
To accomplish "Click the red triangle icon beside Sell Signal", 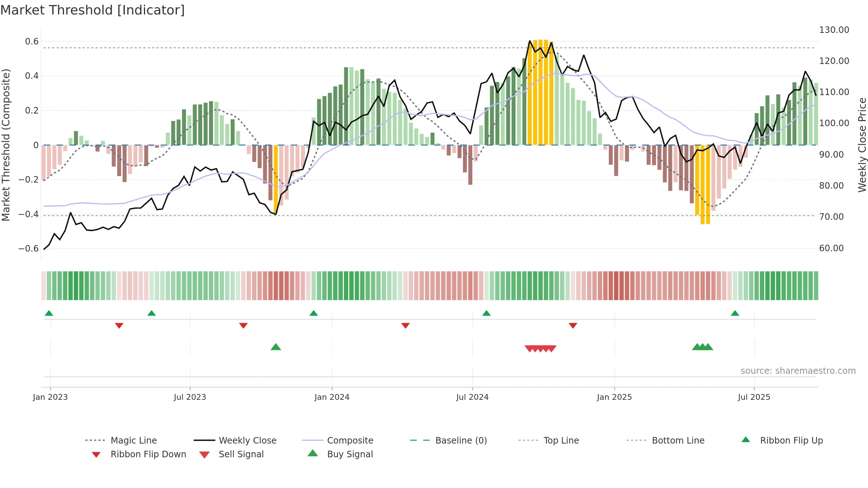I will (204, 455).
